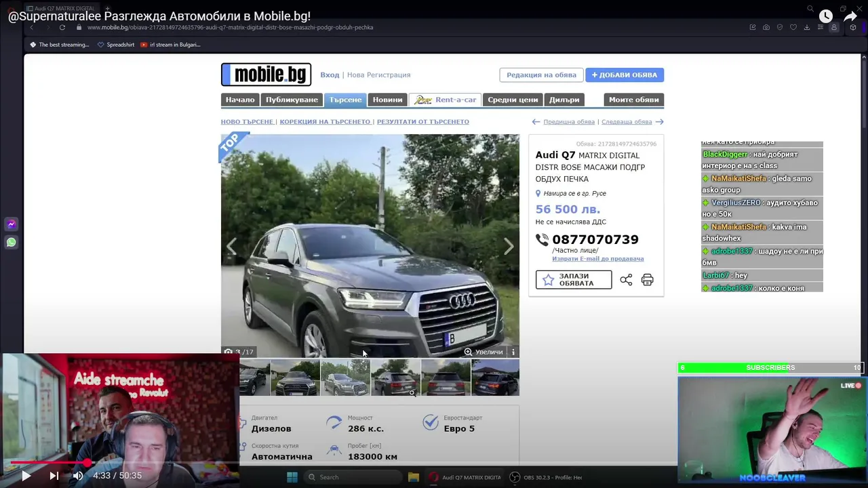Click chat username VergiliusZERO
This screenshot has height=488, width=868.
[x=736, y=203]
